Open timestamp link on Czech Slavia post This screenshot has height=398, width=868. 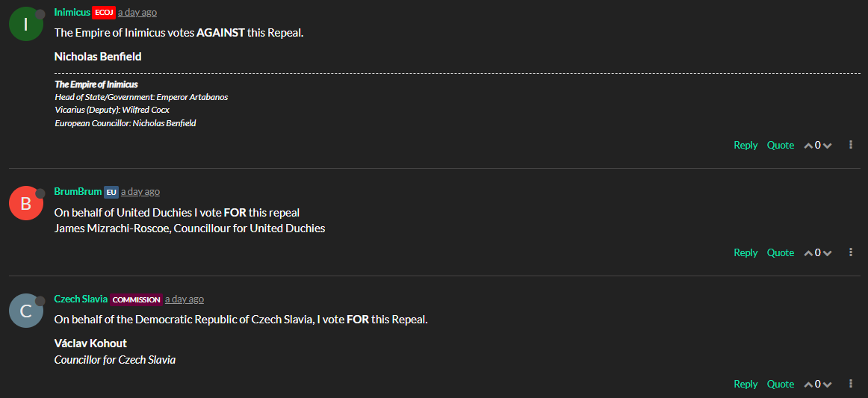[x=185, y=299]
